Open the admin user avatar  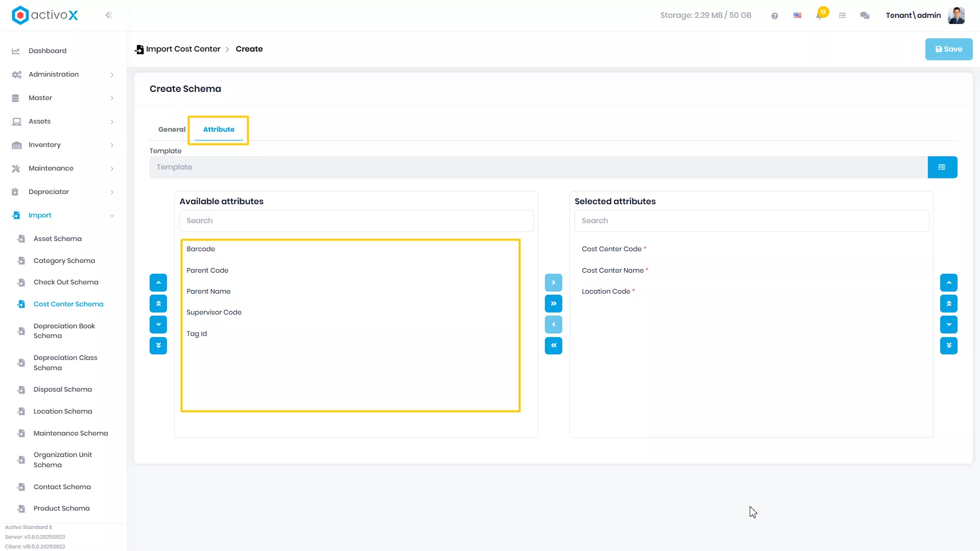point(956,15)
